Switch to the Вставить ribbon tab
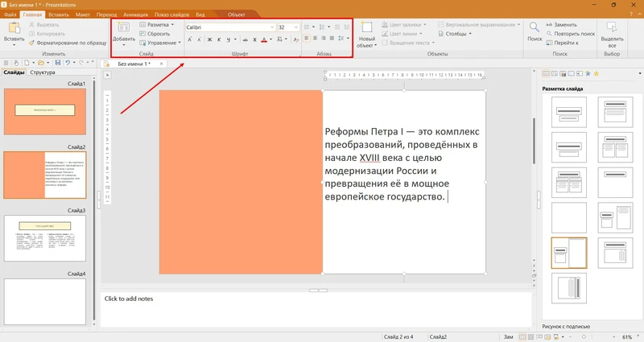The height and width of the screenshot is (342, 644). (x=59, y=14)
